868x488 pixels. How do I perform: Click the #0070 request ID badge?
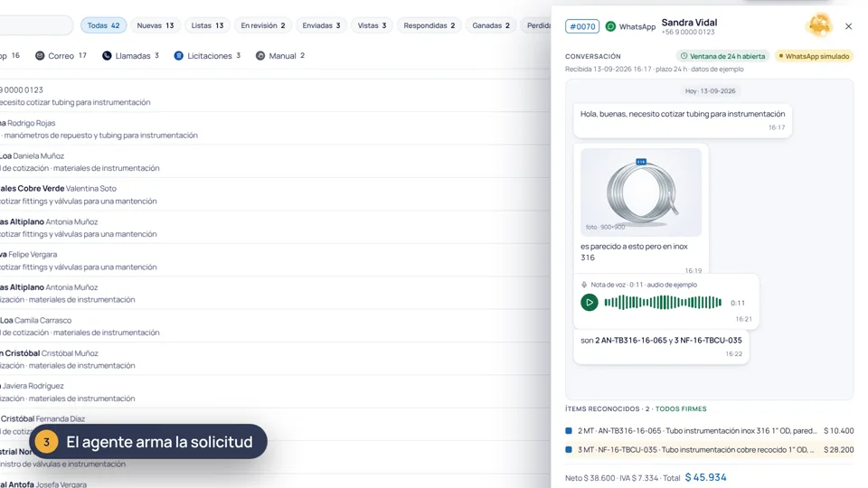pyautogui.click(x=581, y=26)
